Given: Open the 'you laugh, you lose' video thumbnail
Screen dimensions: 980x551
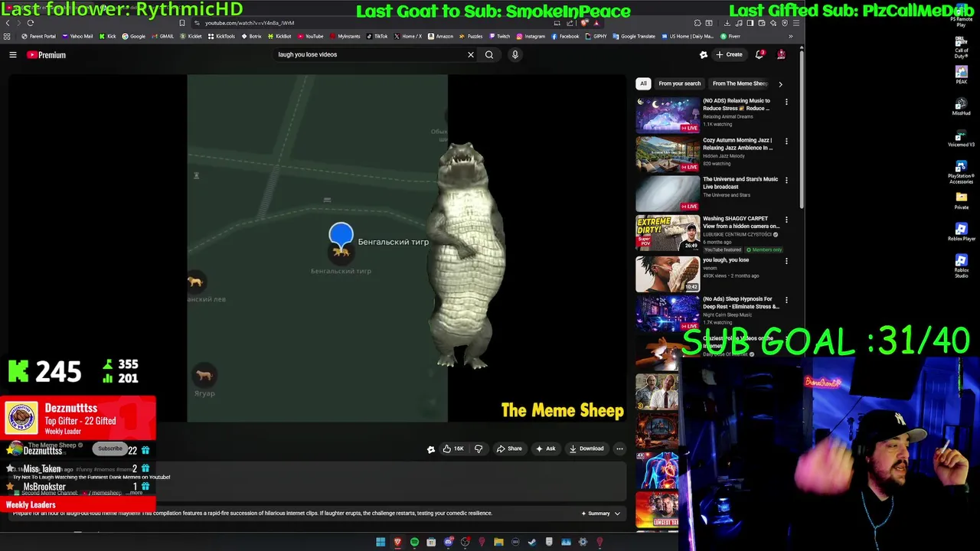Looking at the screenshot, I should [x=668, y=274].
